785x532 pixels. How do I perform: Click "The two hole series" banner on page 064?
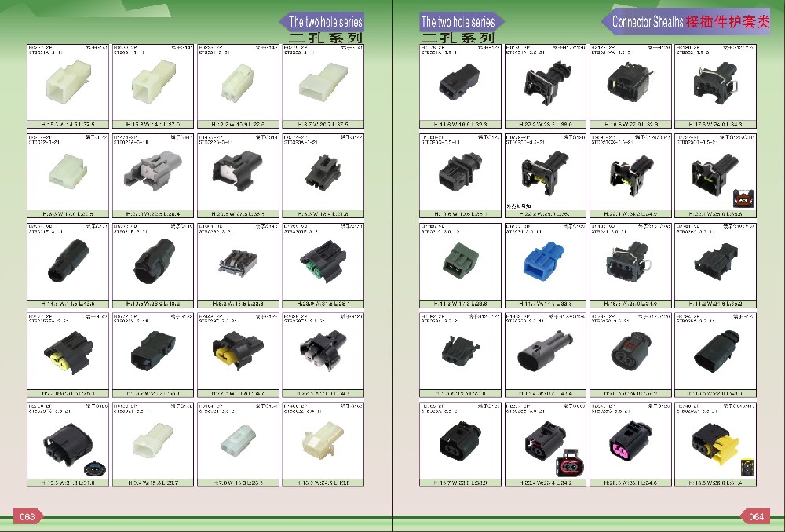point(461,21)
